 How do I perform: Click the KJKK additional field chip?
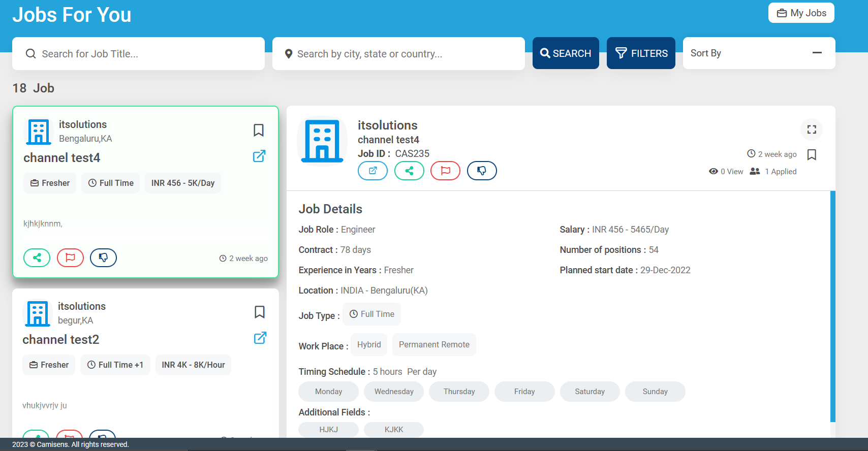394,430
